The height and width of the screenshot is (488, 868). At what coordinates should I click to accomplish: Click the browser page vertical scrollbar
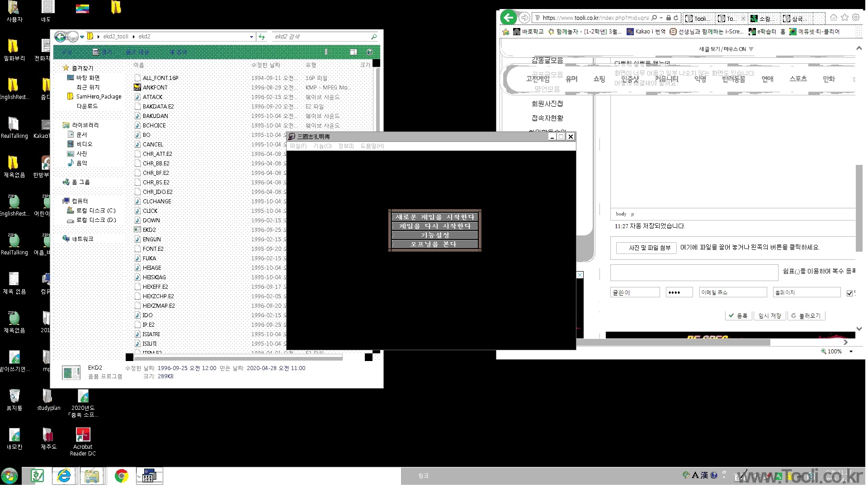point(859,208)
